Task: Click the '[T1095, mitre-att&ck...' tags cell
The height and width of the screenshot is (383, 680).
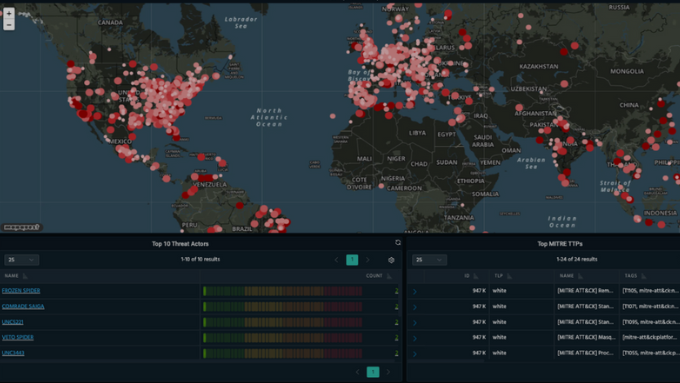Action: [651, 322]
